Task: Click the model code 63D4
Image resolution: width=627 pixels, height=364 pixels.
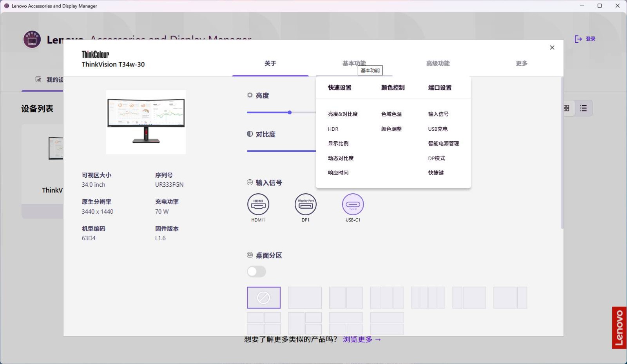Action: pyautogui.click(x=89, y=238)
